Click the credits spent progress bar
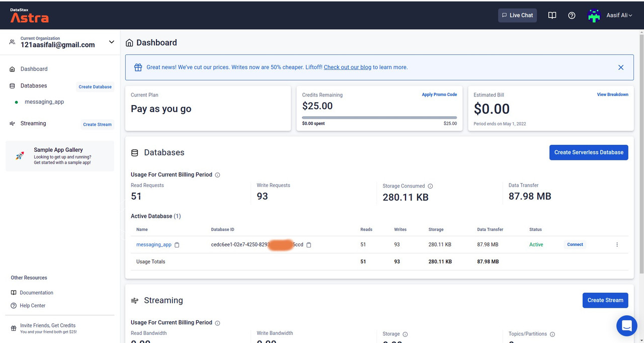This screenshot has height=343, width=644. pos(379,118)
